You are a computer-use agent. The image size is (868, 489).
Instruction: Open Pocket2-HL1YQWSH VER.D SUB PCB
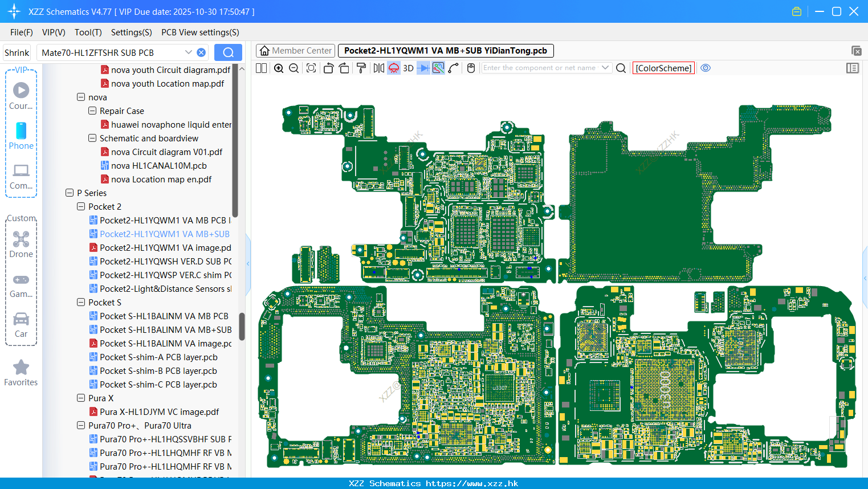pyautogui.click(x=161, y=262)
